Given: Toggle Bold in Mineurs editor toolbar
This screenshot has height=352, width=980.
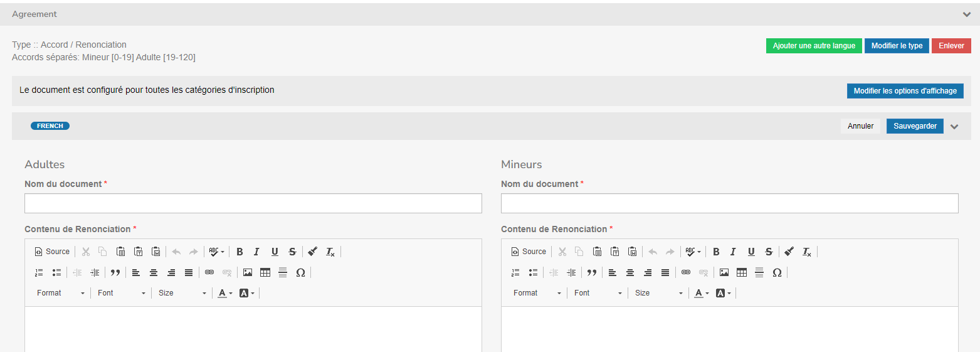Looking at the screenshot, I should click(x=716, y=252).
